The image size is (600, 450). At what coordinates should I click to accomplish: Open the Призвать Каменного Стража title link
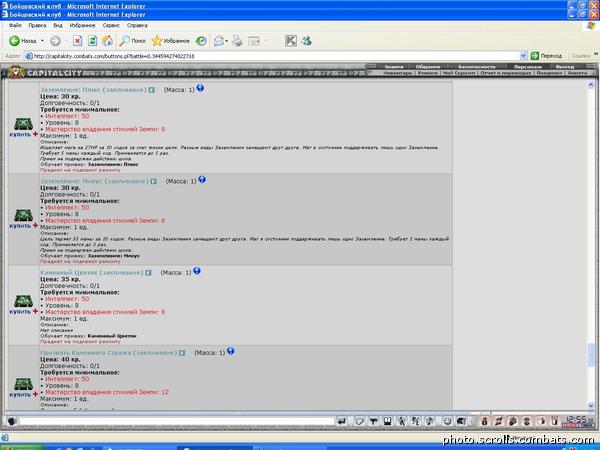pyautogui.click(x=109, y=352)
